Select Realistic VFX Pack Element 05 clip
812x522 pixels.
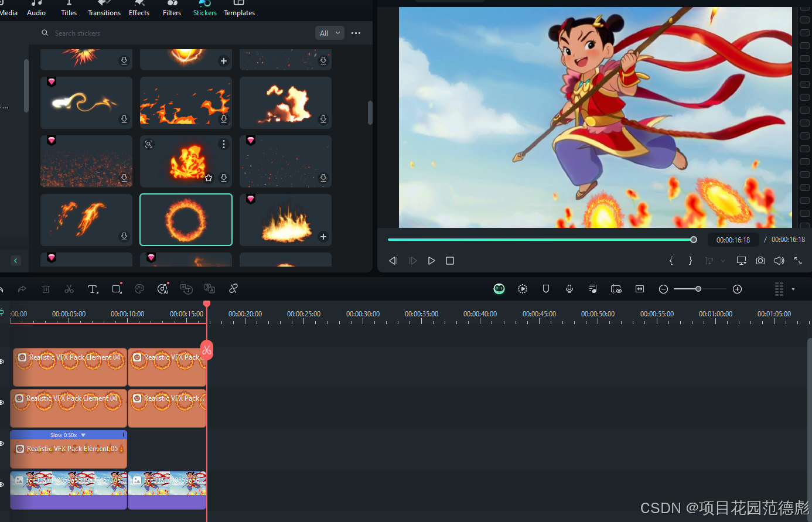coord(69,449)
